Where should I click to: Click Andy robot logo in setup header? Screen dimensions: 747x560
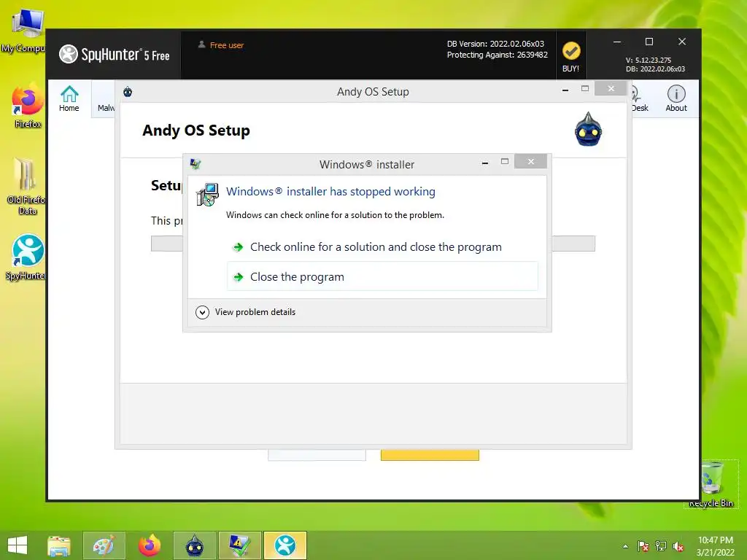pos(589,129)
